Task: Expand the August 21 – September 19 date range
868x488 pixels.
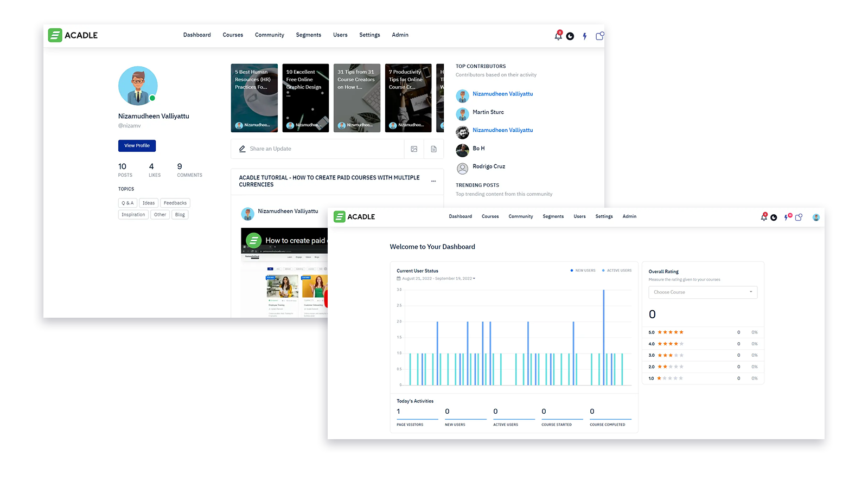Action: pos(436,279)
